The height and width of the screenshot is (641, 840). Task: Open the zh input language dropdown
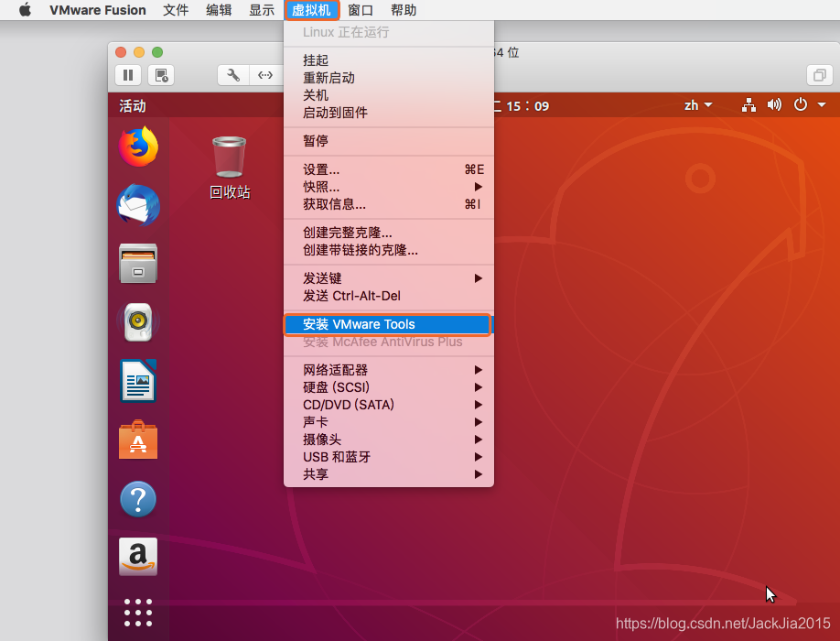698,105
